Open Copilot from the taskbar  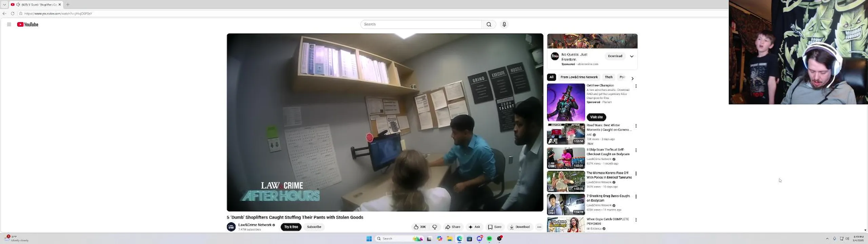click(439, 239)
